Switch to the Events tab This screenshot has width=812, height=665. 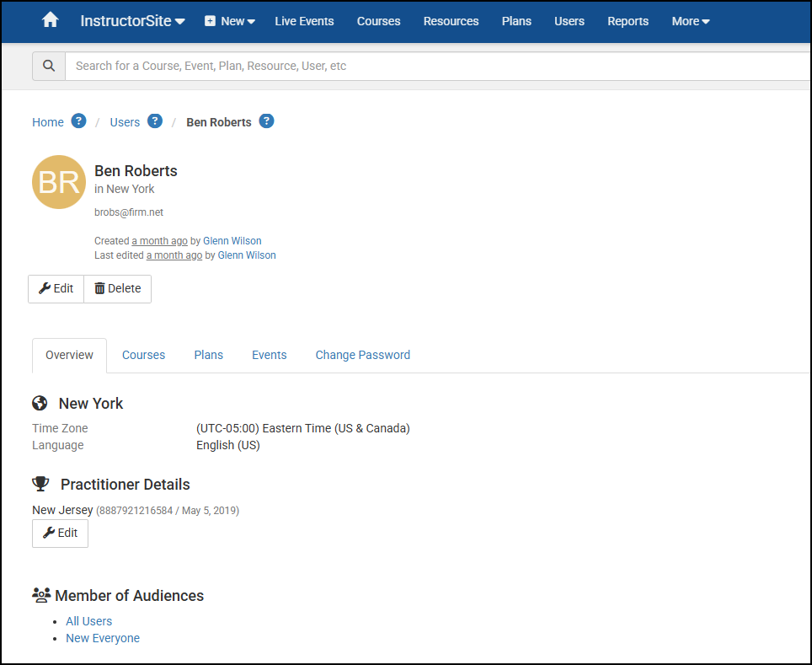click(270, 355)
